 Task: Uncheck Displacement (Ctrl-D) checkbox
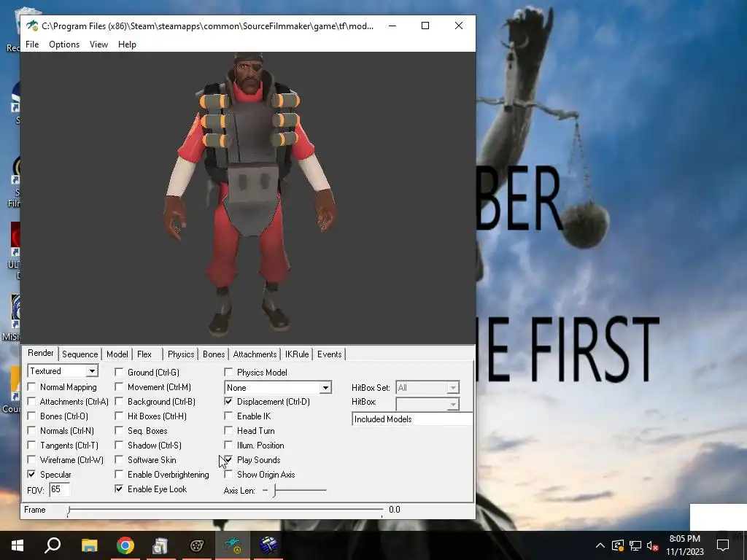click(228, 402)
